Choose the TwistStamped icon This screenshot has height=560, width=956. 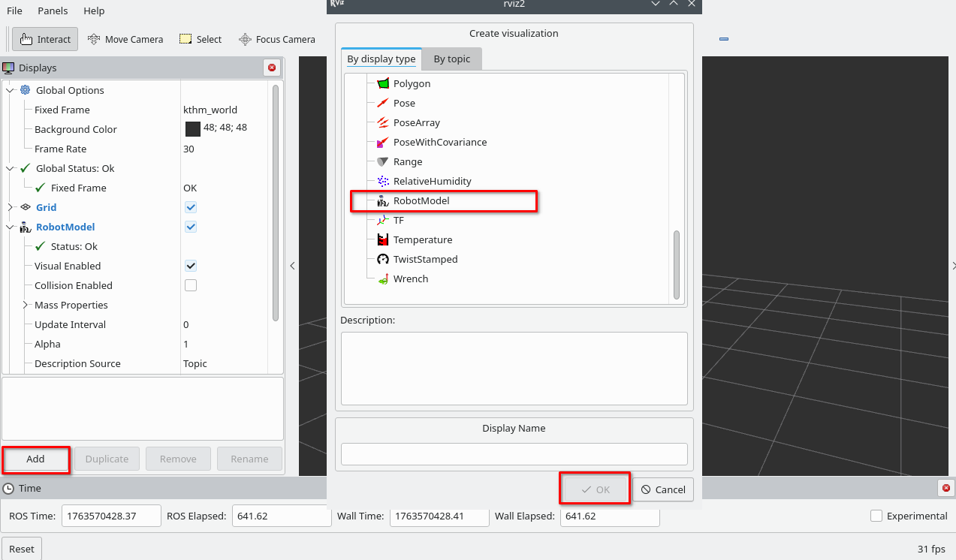point(383,259)
